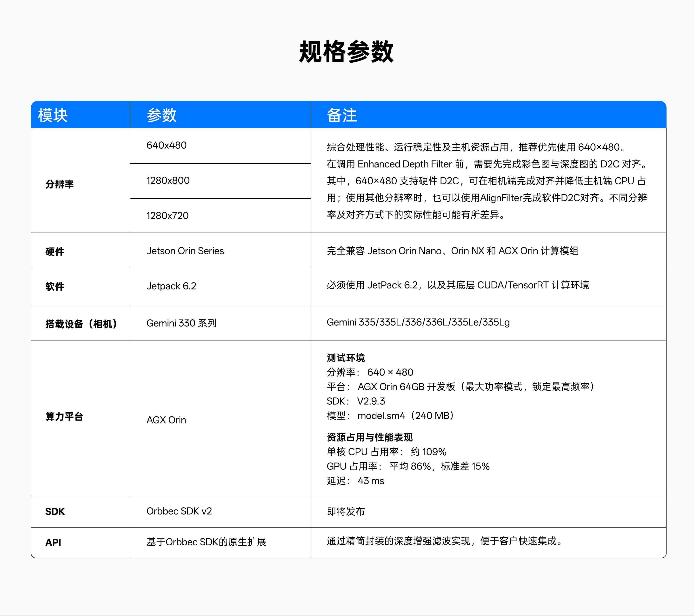Click the 模型： model.sm4 line

(390, 416)
